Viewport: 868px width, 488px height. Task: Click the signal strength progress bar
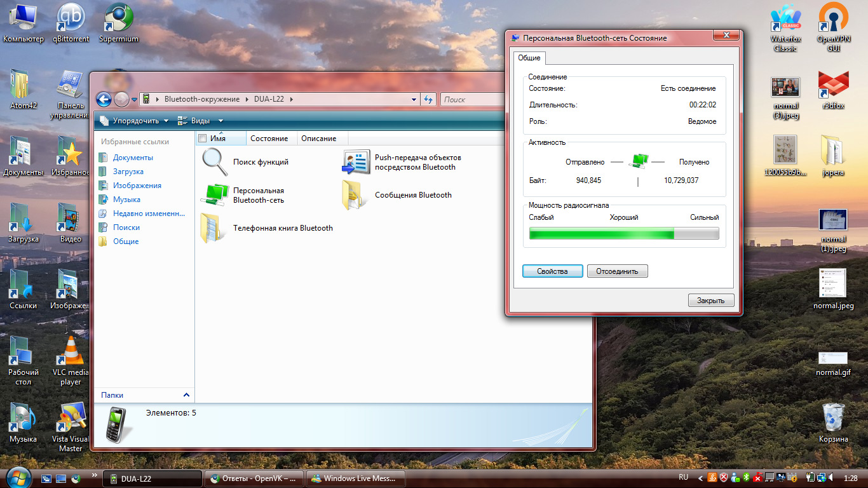coord(623,234)
